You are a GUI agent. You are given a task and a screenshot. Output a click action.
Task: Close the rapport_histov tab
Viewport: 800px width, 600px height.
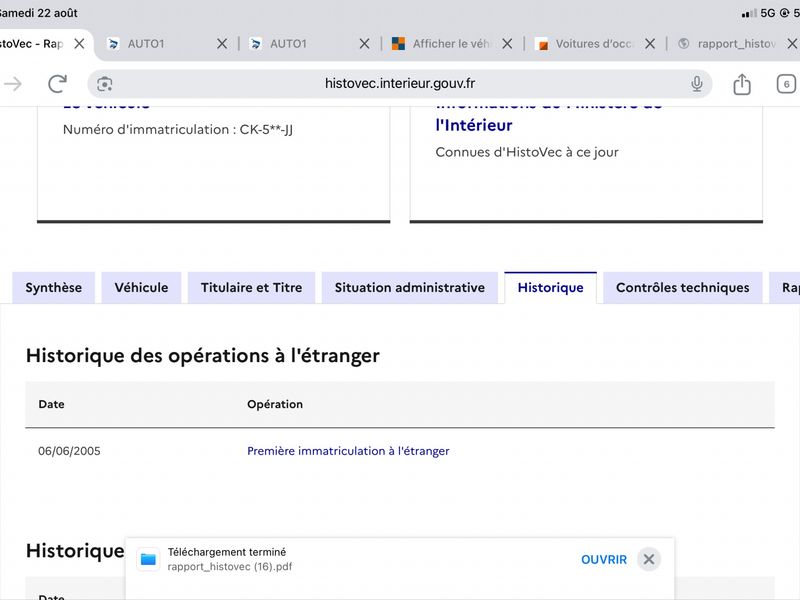tap(792, 44)
